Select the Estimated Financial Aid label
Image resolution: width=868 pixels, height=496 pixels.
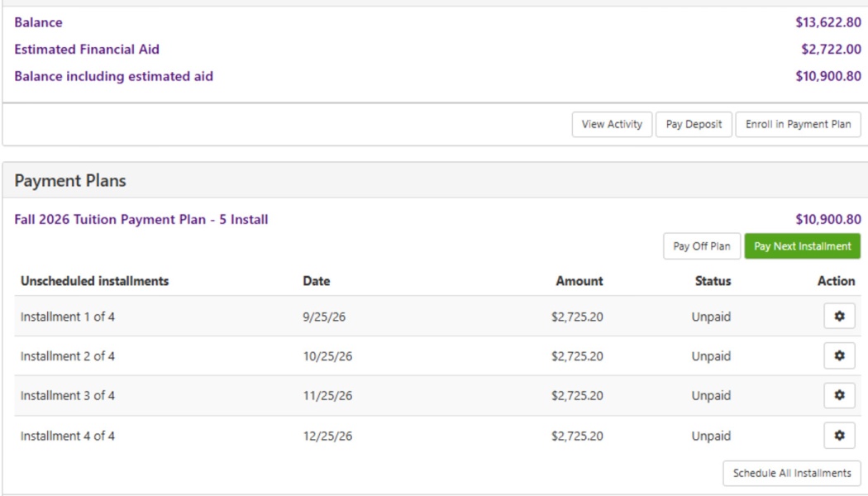(x=87, y=50)
